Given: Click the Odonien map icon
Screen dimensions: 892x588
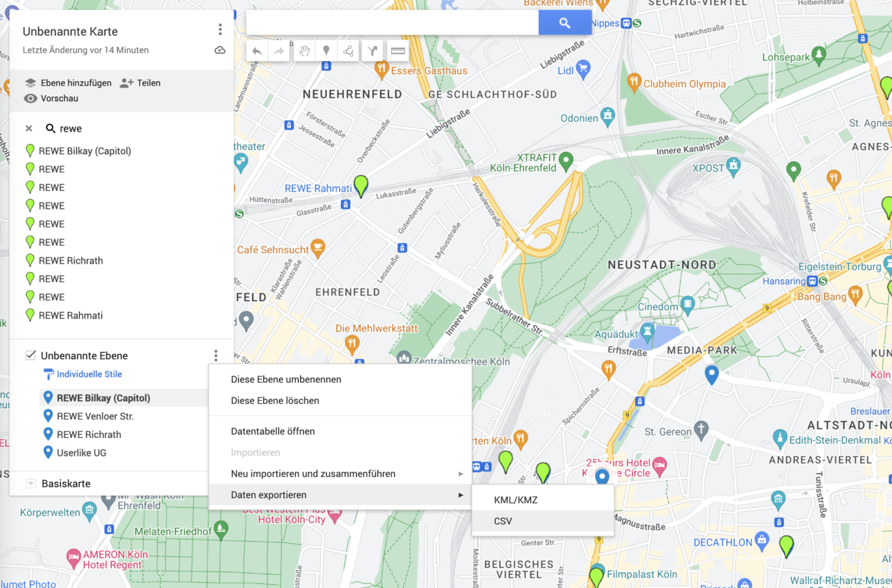Looking at the screenshot, I should pyautogui.click(x=607, y=117).
